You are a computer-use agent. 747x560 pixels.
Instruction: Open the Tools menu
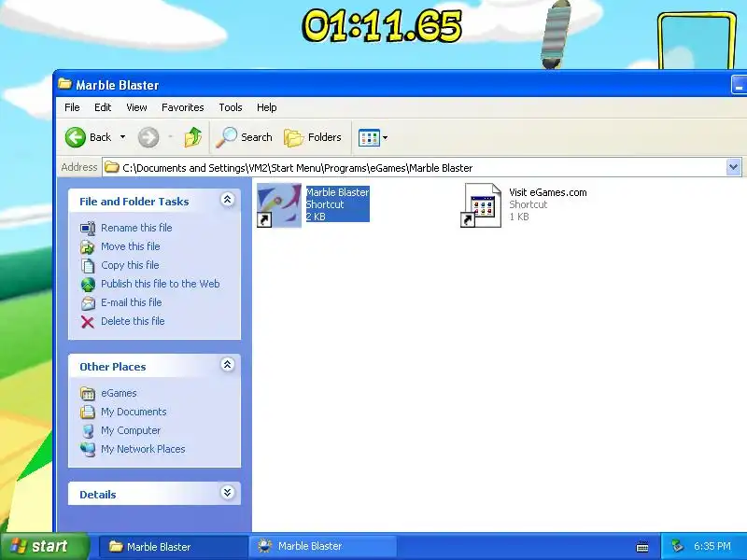point(230,107)
